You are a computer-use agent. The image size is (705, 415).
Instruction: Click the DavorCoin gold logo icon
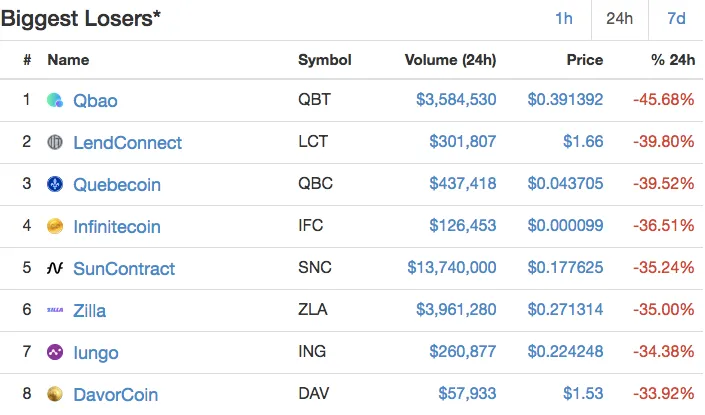click(x=55, y=394)
